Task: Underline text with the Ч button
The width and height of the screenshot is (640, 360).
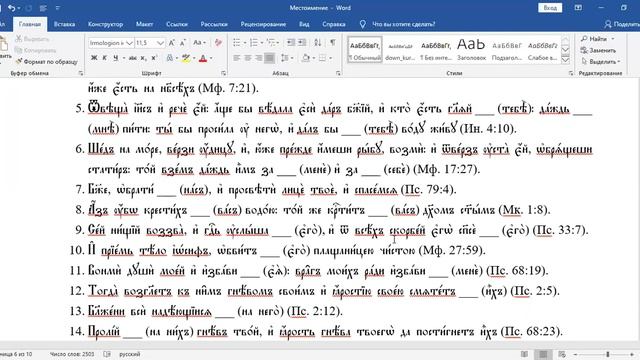Action: tap(116, 58)
